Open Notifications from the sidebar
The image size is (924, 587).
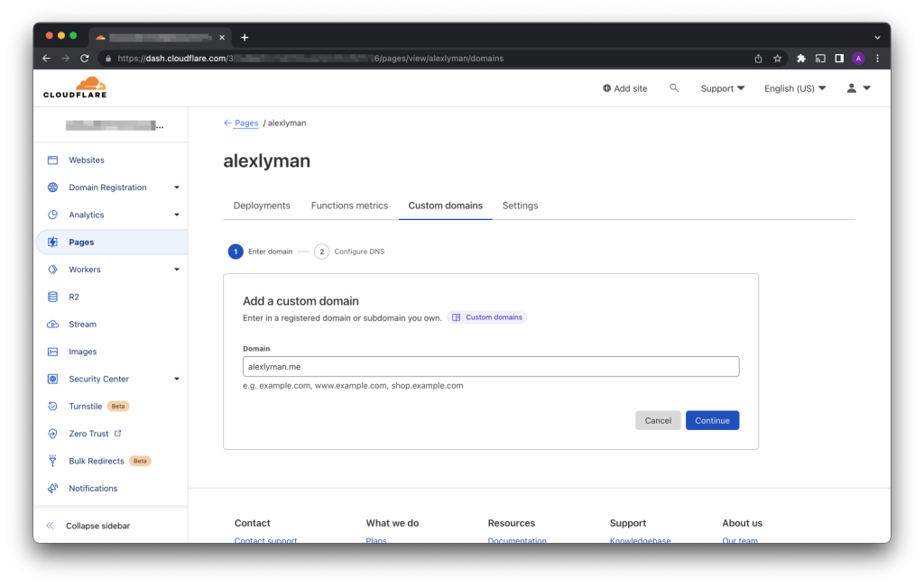[x=93, y=489]
